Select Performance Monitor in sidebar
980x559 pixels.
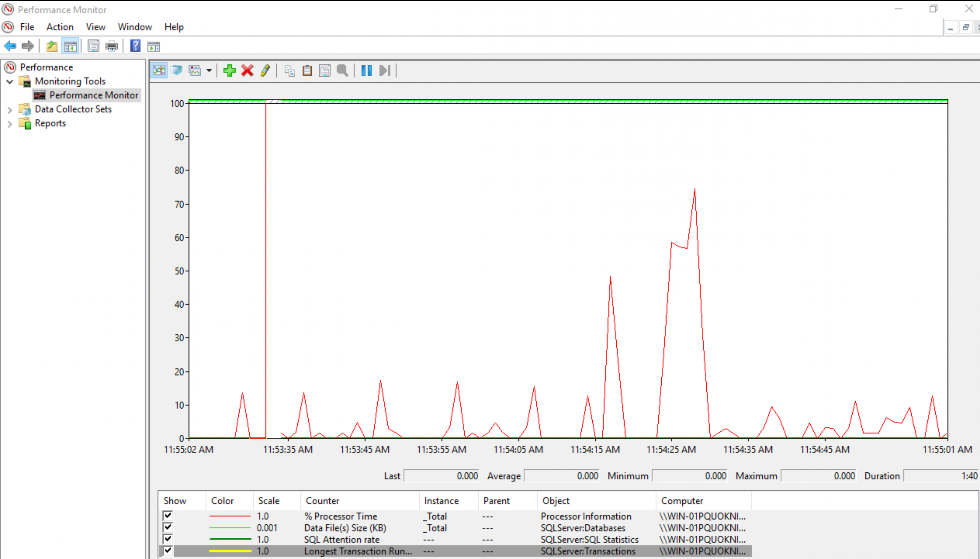pyautogui.click(x=93, y=95)
